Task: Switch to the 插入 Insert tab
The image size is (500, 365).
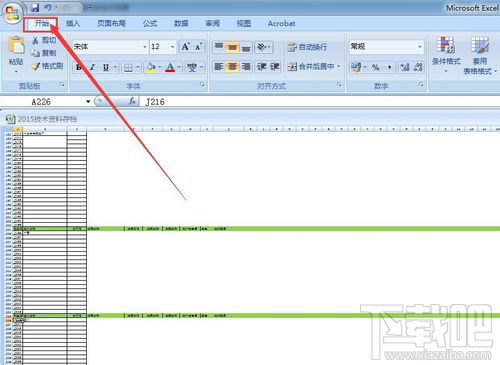Action: (x=73, y=24)
